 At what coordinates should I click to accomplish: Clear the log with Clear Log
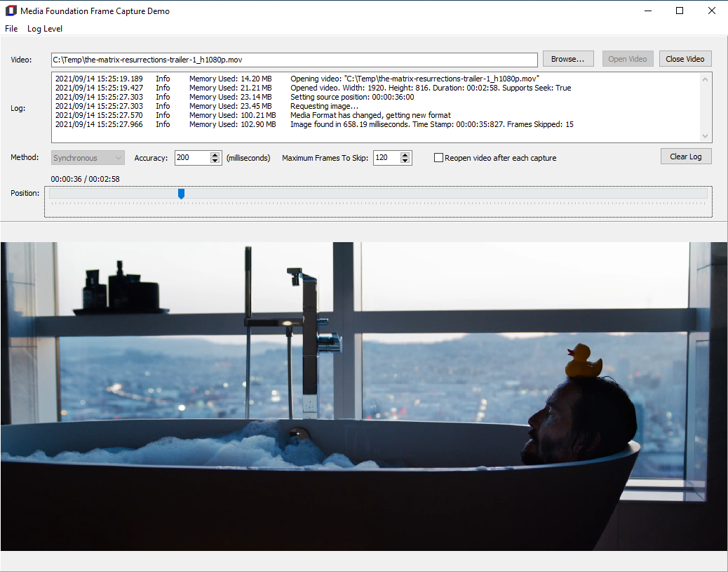tap(686, 157)
